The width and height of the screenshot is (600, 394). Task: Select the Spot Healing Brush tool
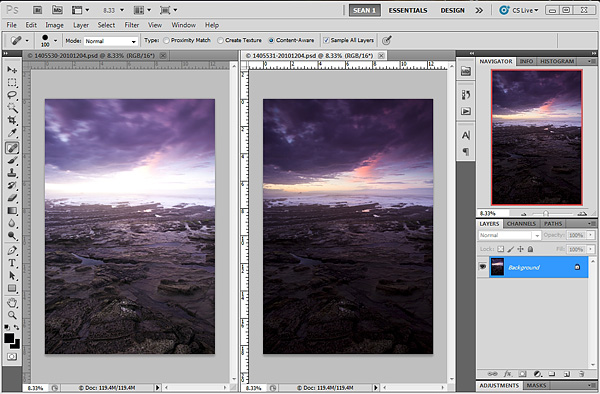click(x=12, y=148)
